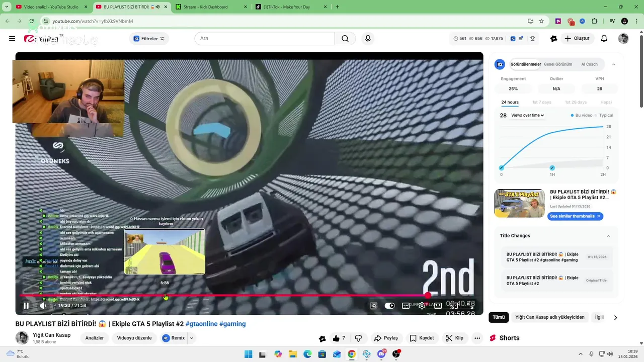Open the YouTube hamburger guide menu
644x362 pixels.
(x=12, y=39)
